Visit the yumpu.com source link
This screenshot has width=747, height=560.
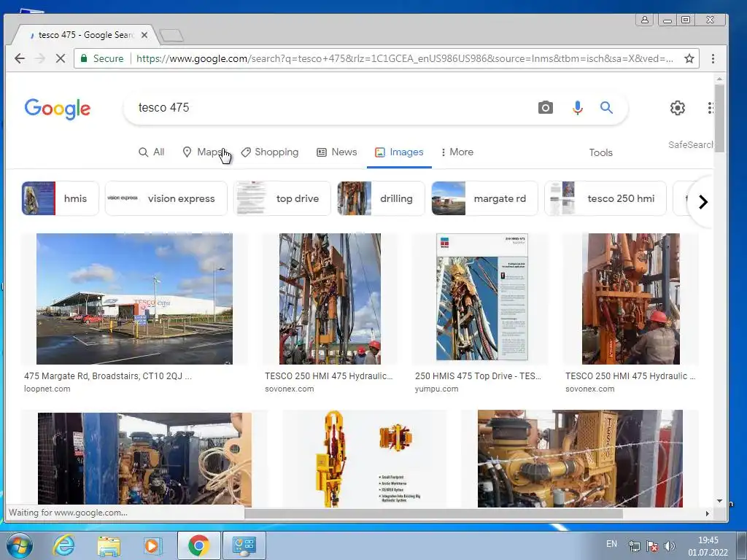436,389
